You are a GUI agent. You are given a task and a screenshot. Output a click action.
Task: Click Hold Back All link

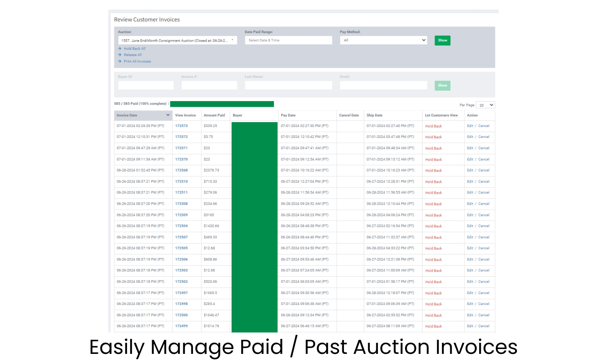tap(134, 49)
